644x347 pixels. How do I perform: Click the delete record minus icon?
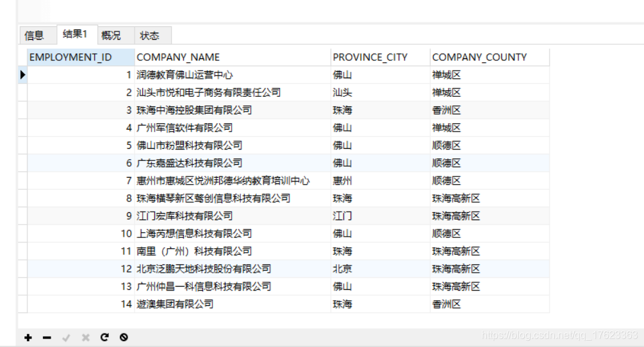click(x=47, y=337)
